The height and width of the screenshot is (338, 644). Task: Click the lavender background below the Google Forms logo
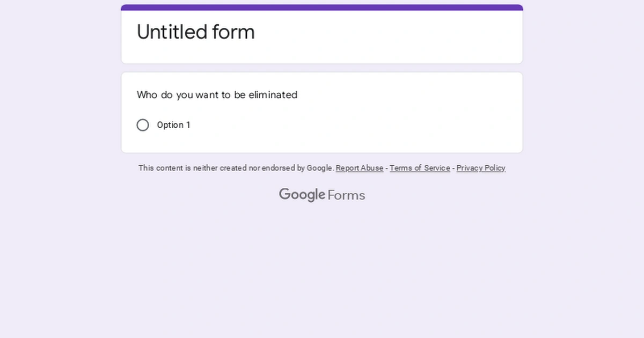point(322,268)
